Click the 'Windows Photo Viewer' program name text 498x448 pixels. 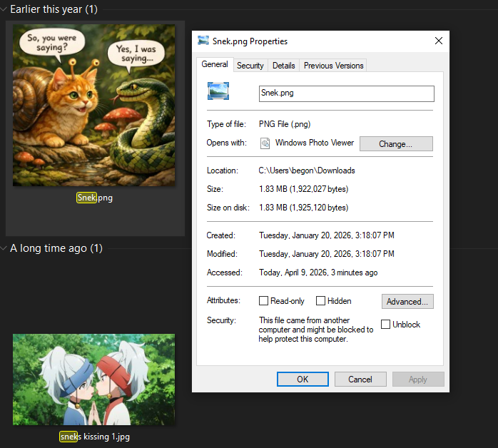pos(315,143)
